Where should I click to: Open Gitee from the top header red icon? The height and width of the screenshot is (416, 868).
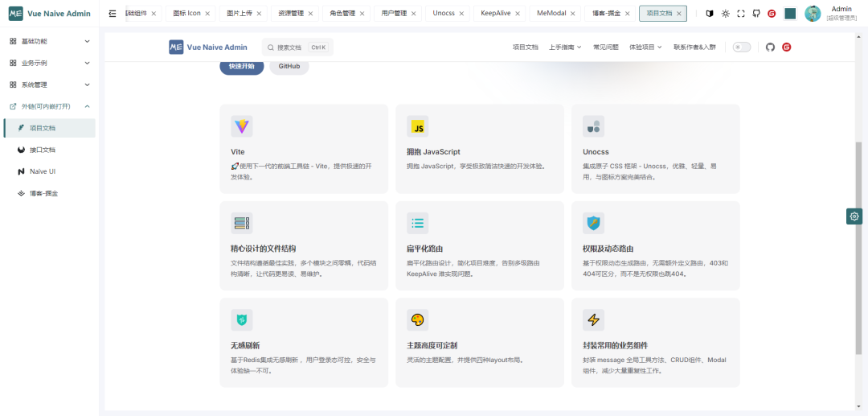coord(772,14)
